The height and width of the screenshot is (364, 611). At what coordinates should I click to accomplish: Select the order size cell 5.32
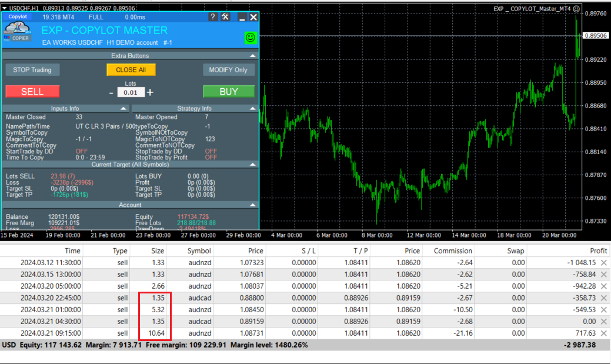click(x=158, y=310)
